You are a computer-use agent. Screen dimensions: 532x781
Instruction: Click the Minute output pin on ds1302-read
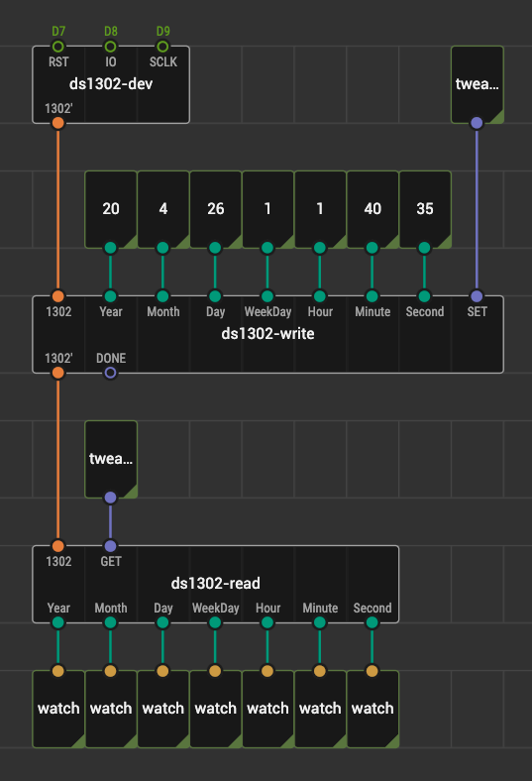click(320, 622)
